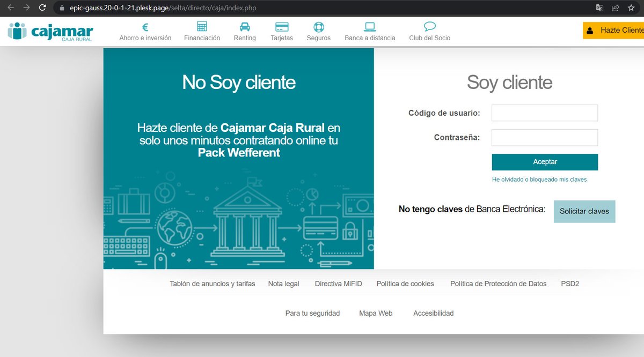Viewport: 644px width, 357px height.
Task: Click the No Soy cliente heading
Action: pyautogui.click(x=239, y=82)
